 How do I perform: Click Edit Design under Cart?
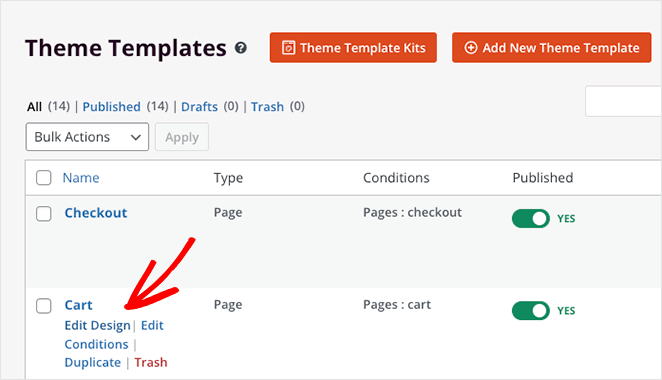click(98, 326)
